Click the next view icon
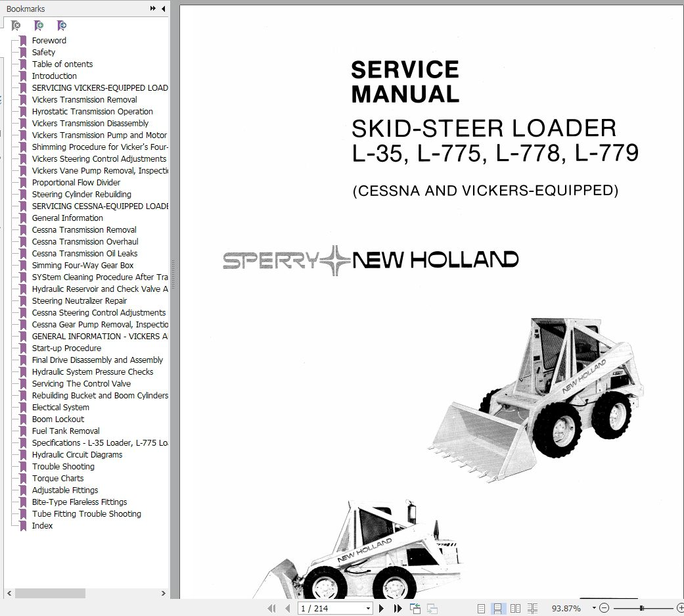This screenshot has width=684, height=616. [431, 608]
